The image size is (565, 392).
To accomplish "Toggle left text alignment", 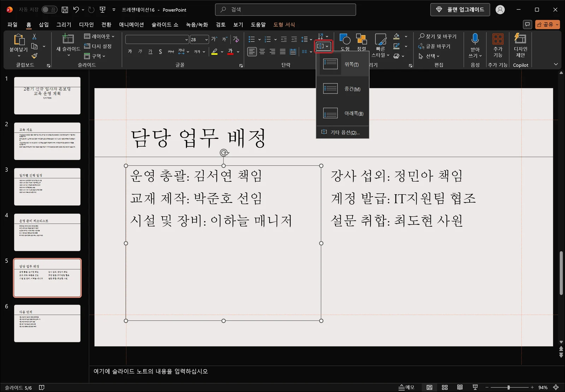I will tap(252, 52).
